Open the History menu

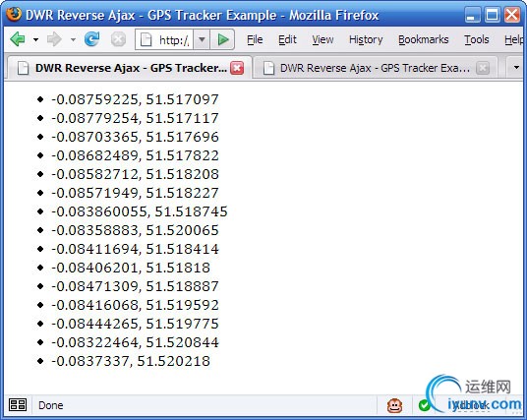tap(366, 40)
